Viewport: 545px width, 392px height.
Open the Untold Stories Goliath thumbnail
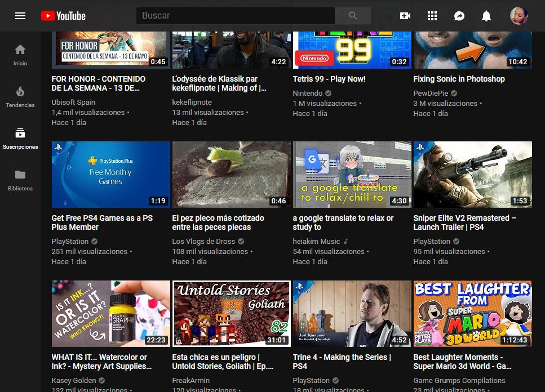[232, 314]
